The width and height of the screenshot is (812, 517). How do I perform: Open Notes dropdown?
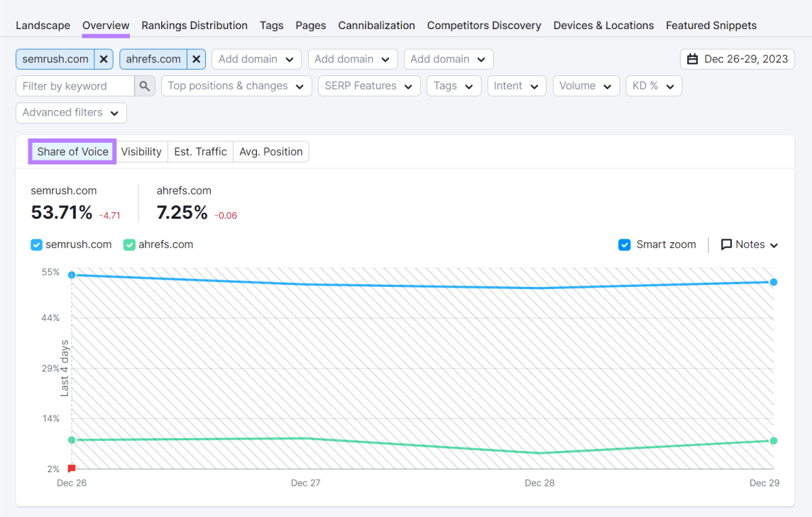tap(750, 244)
